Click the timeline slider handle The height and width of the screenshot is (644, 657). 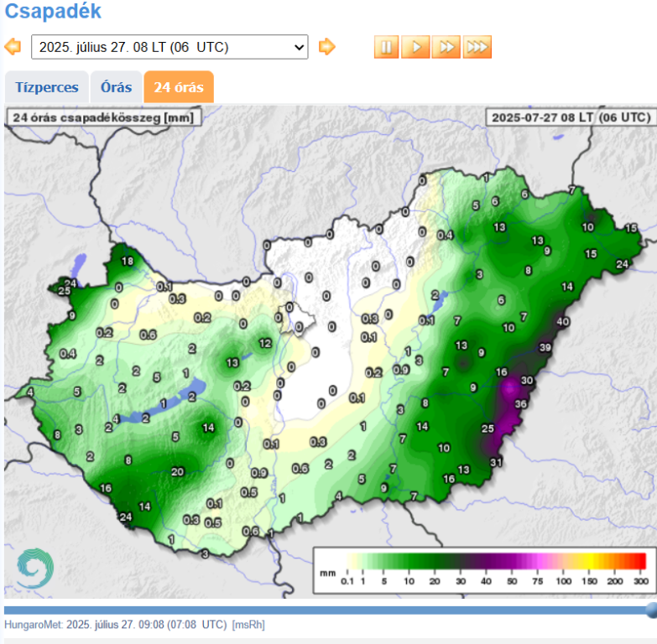coord(651,610)
